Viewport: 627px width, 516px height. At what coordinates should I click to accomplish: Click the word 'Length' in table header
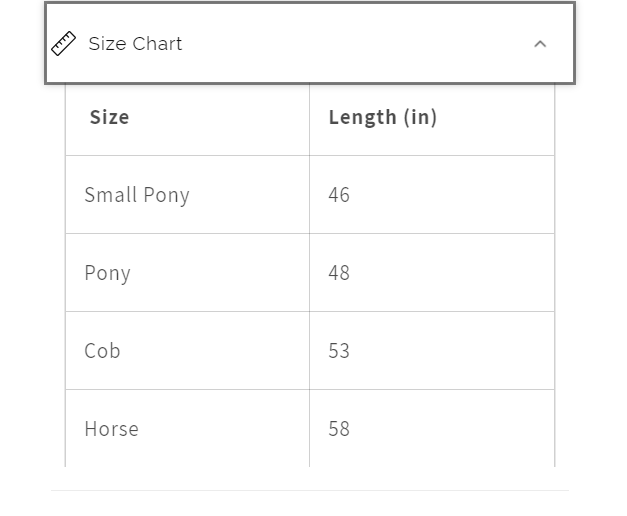[362, 117]
